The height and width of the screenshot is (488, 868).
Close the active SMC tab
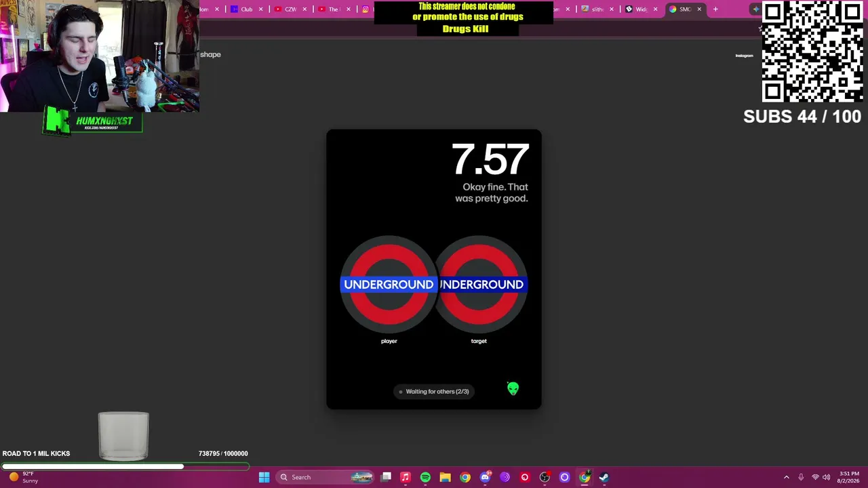699,9
